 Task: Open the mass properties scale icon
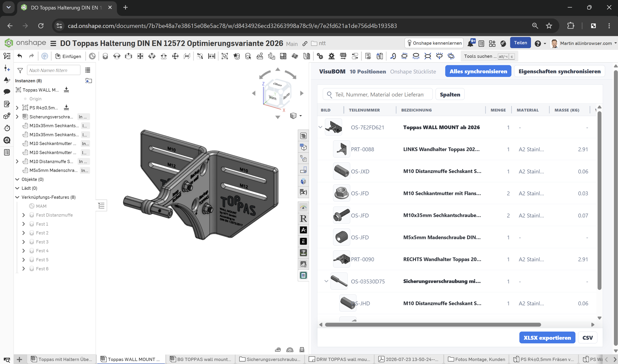(302, 349)
